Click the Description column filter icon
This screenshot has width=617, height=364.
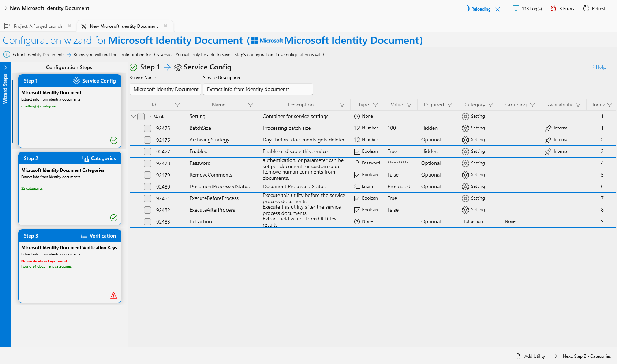[342, 105]
